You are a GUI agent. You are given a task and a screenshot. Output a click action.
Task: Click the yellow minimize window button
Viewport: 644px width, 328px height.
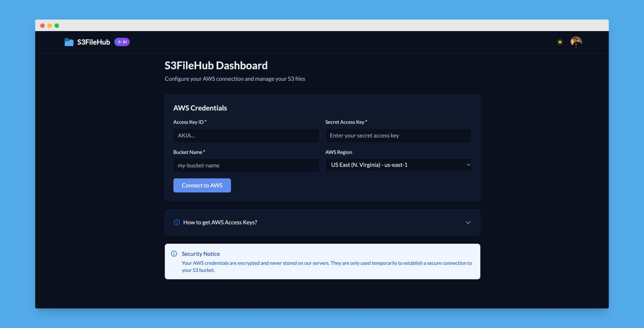50,25
